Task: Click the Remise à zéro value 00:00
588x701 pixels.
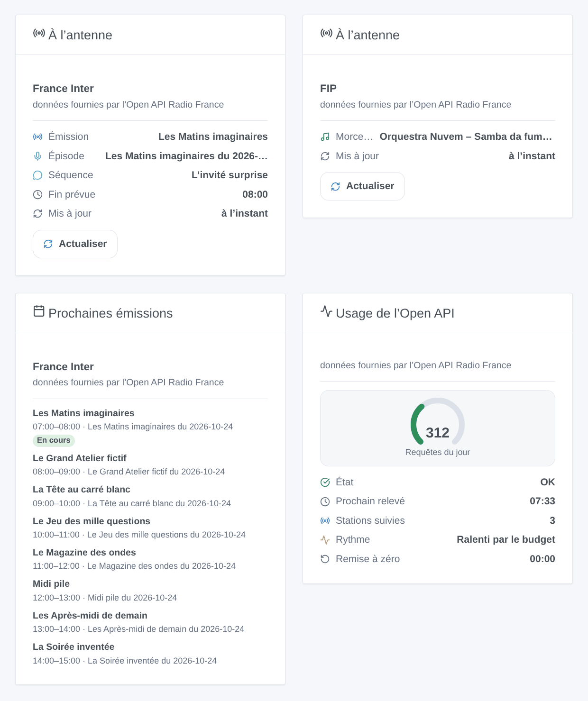Action: click(x=542, y=559)
